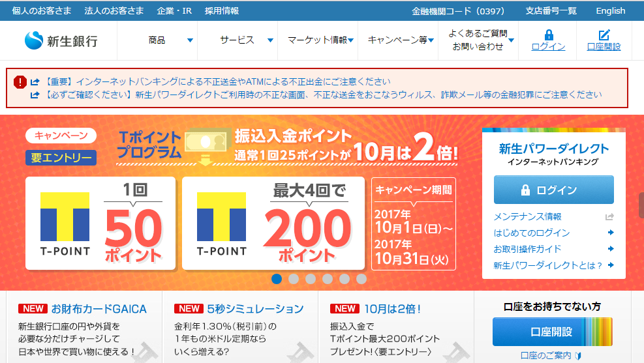Open 【重要】 fraud remittance warning notice
This screenshot has width=644, height=363.
tap(218, 81)
